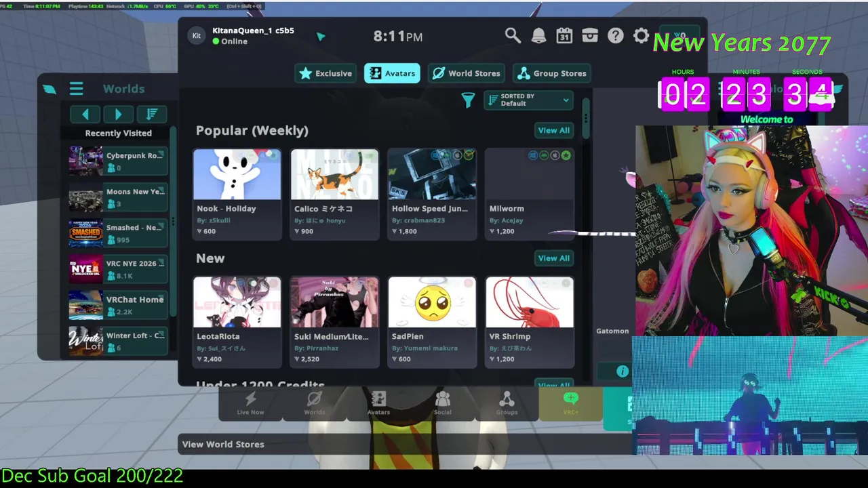
Task: Select Moons New Ye... recently visited world
Action: point(118,197)
